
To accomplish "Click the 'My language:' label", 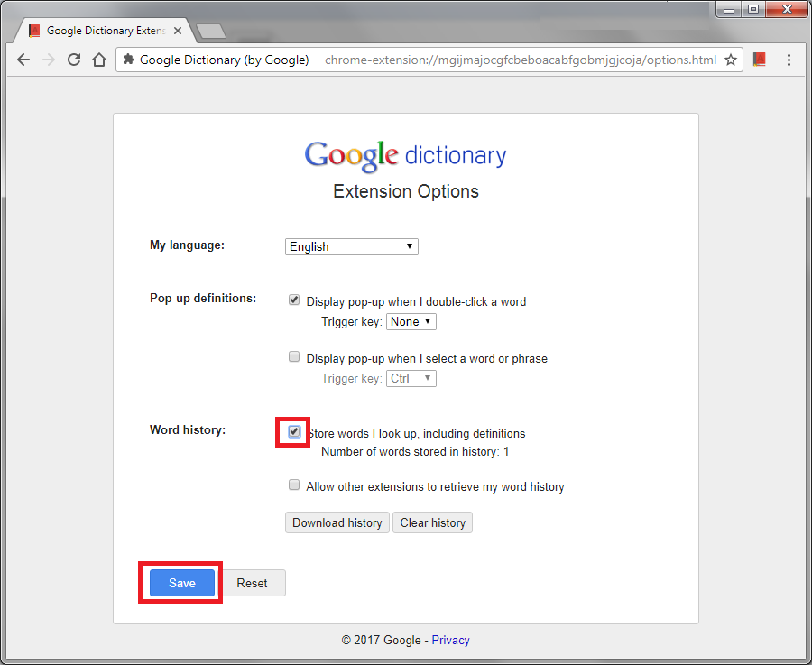I will click(187, 245).
